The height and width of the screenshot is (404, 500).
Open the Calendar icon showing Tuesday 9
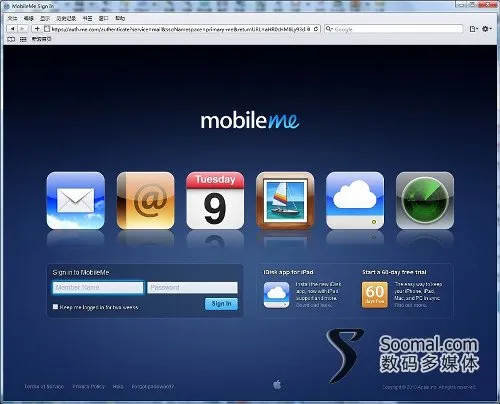[x=215, y=201]
